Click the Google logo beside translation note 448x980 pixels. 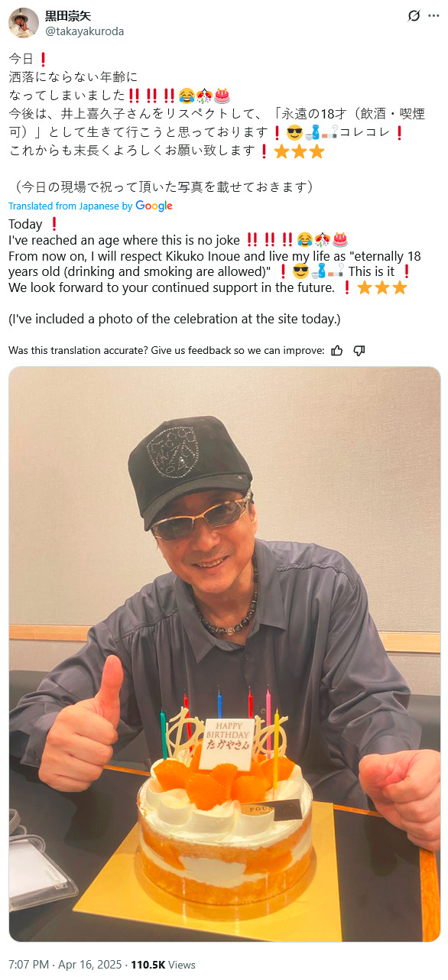pyautogui.click(x=154, y=206)
